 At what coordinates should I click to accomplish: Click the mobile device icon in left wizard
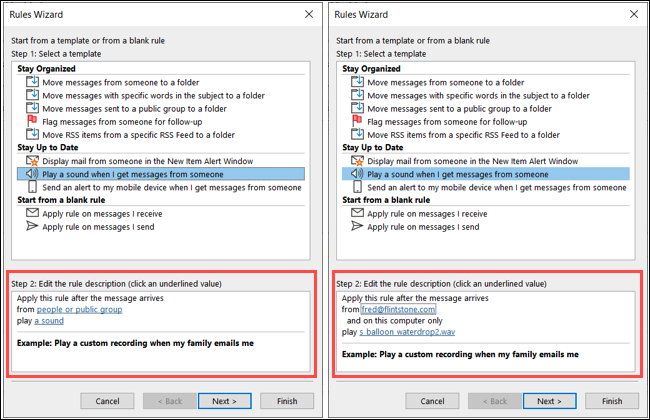[32, 187]
